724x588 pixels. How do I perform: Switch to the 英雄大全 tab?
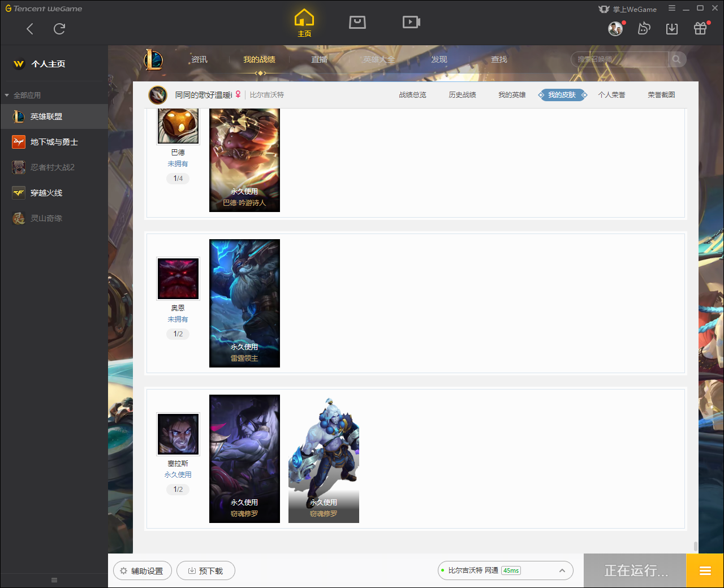pos(379,59)
